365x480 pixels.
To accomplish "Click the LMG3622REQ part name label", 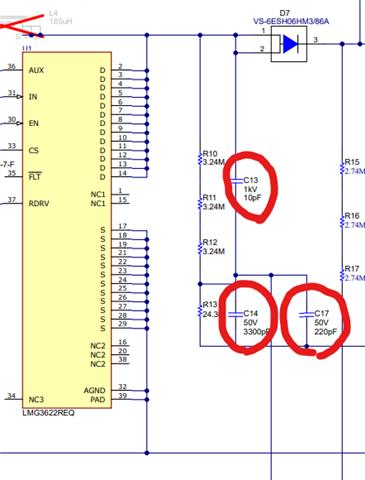I will 48,413.
